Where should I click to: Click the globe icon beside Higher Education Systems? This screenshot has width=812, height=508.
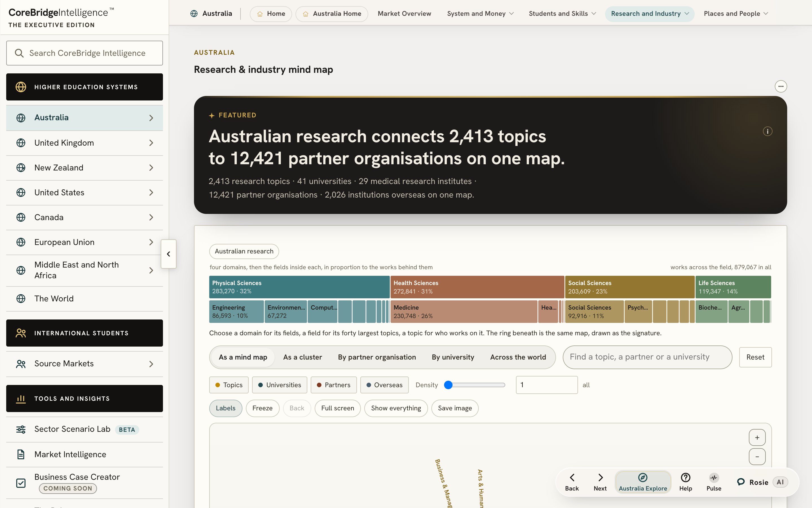pyautogui.click(x=21, y=87)
